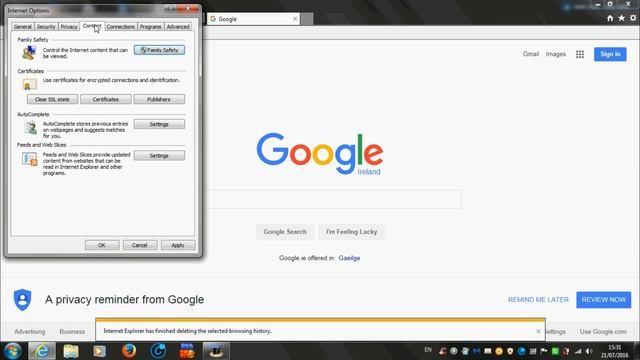Viewport: 640px width, 360px height.
Task: Click the Family Safety section icon
Action: click(x=29, y=53)
